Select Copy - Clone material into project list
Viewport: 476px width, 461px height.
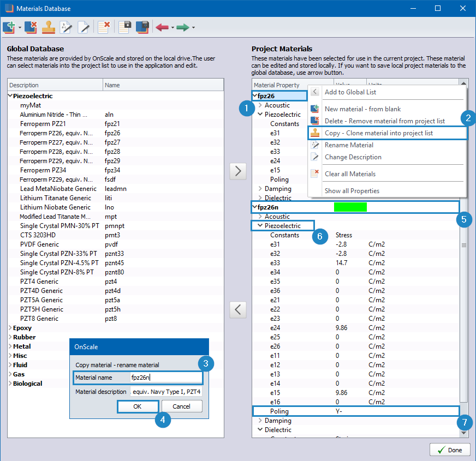click(x=387, y=133)
